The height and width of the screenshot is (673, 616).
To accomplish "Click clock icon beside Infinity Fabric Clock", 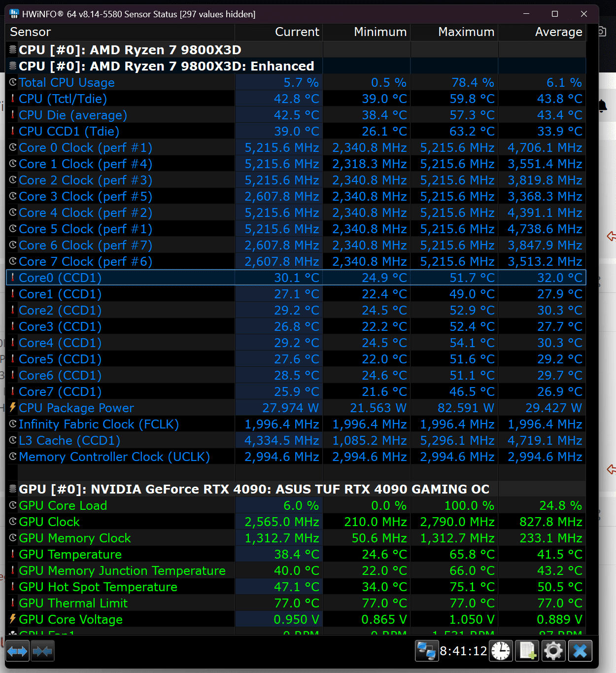I will 13,424.
